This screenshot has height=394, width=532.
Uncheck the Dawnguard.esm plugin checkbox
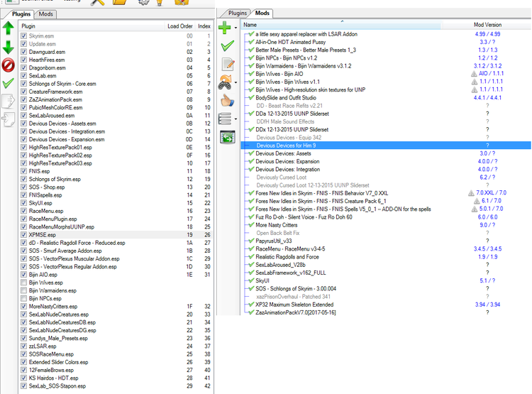23,52
